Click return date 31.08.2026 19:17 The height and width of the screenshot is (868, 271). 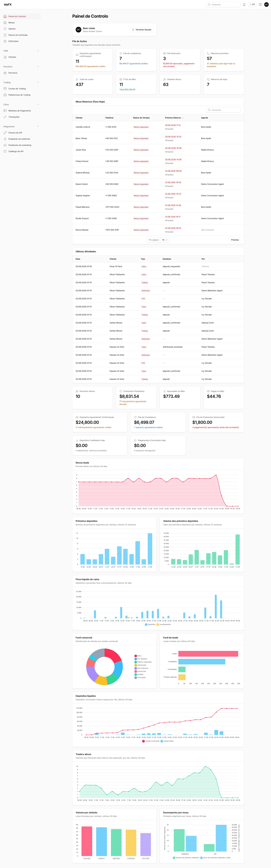point(173,217)
